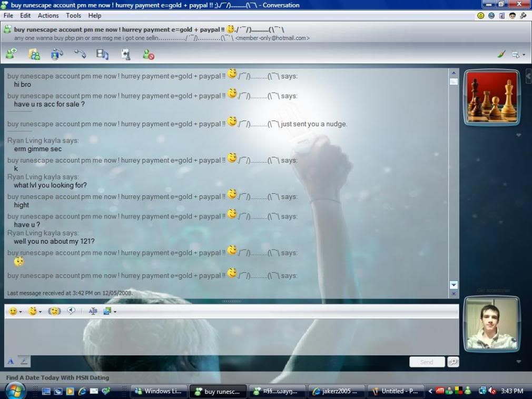Image resolution: width=532 pixels, height=399 pixels.
Task: Open the change font AB icon
Action: [x=93, y=311]
